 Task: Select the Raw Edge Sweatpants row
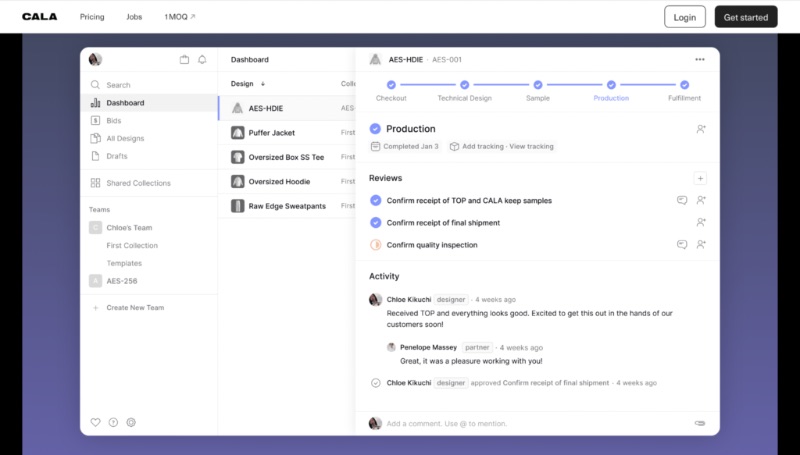[287, 206]
